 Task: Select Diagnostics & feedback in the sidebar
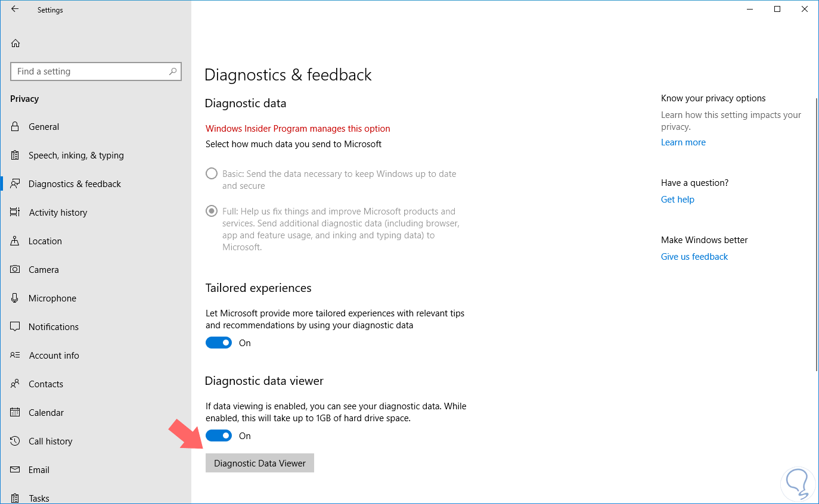[x=95, y=183]
